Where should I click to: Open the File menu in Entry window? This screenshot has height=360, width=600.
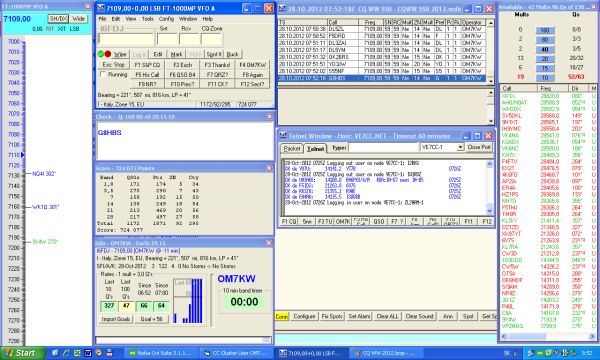[103, 19]
